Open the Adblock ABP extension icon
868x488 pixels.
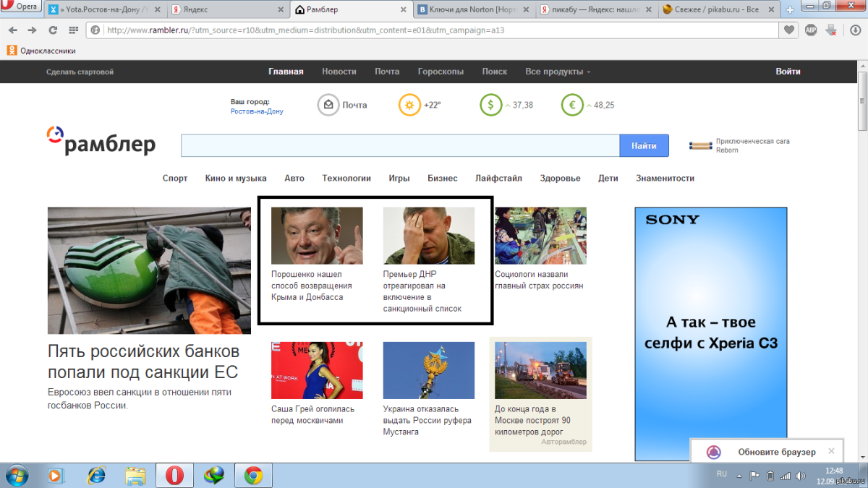pos(810,30)
